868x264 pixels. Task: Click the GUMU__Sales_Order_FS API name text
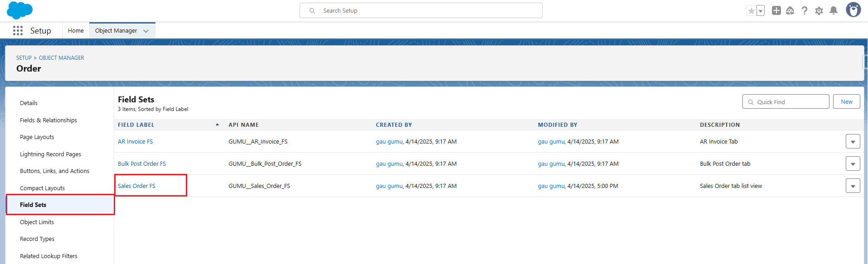(259, 186)
